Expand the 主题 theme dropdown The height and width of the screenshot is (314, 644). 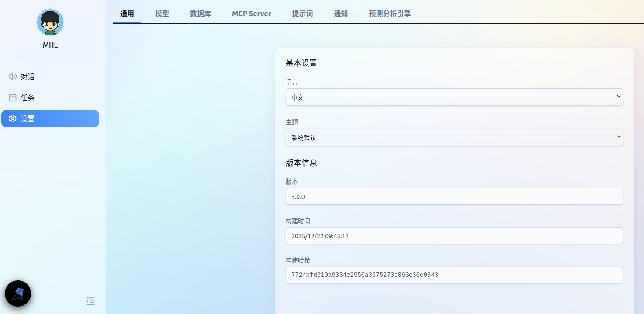tap(454, 137)
